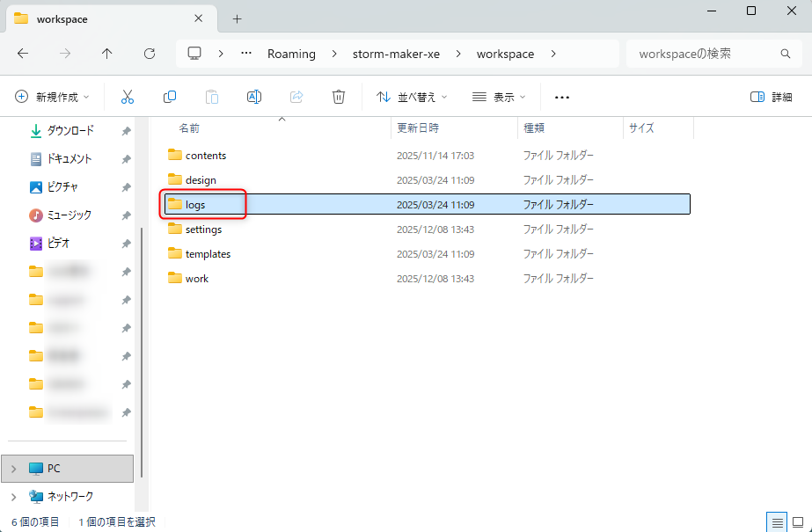Navigate back with the left arrow
This screenshot has height=532, width=812.
tap(23, 54)
